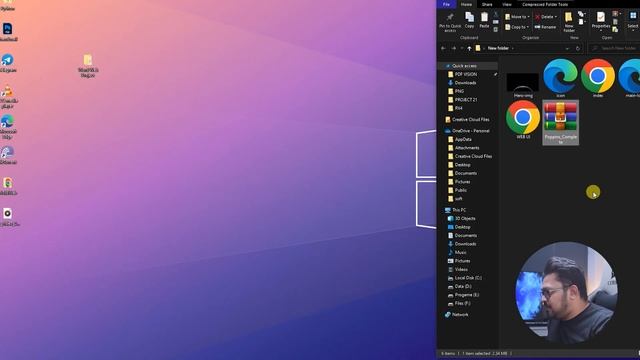The image size is (640, 360).
Task: Click the Cut scissors icon
Action: click(496, 15)
